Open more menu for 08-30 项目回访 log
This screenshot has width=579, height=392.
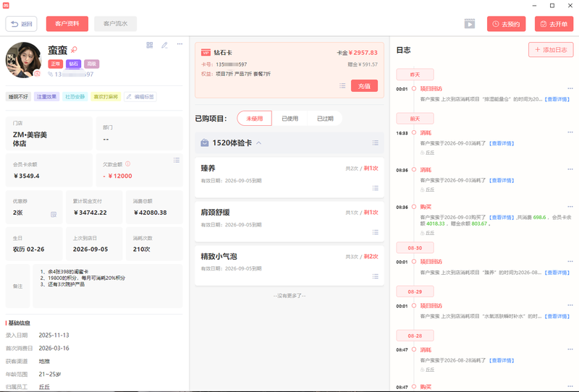click(570, 261)
